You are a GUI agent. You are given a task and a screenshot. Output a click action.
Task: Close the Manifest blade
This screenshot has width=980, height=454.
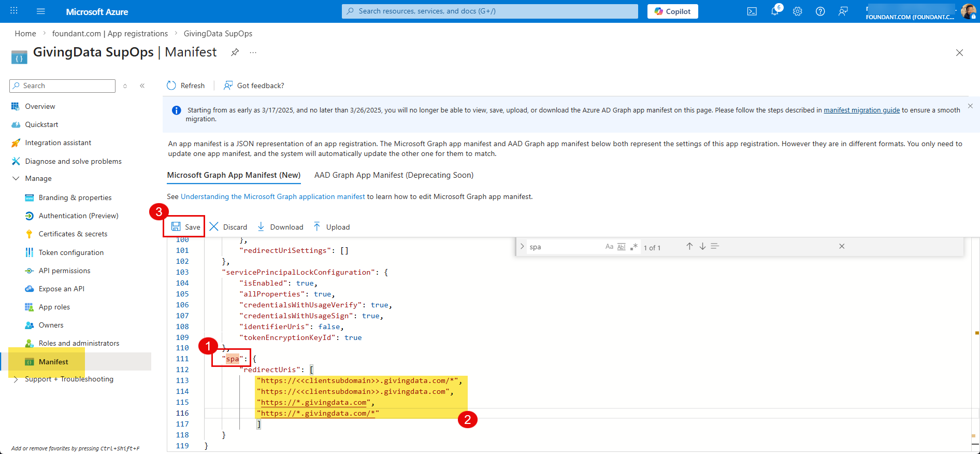pyautogui.click(x=959, y=53)
